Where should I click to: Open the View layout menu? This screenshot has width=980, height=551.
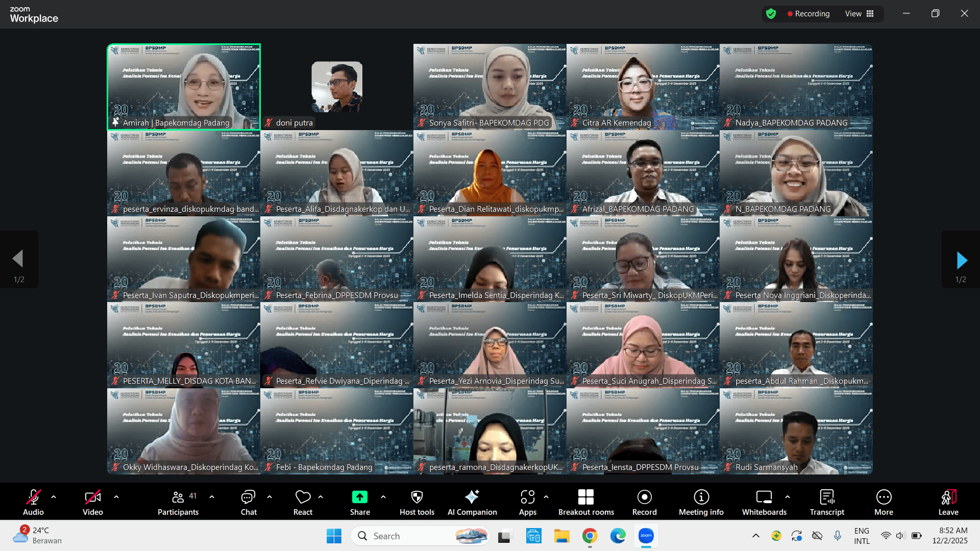[859, 14]
